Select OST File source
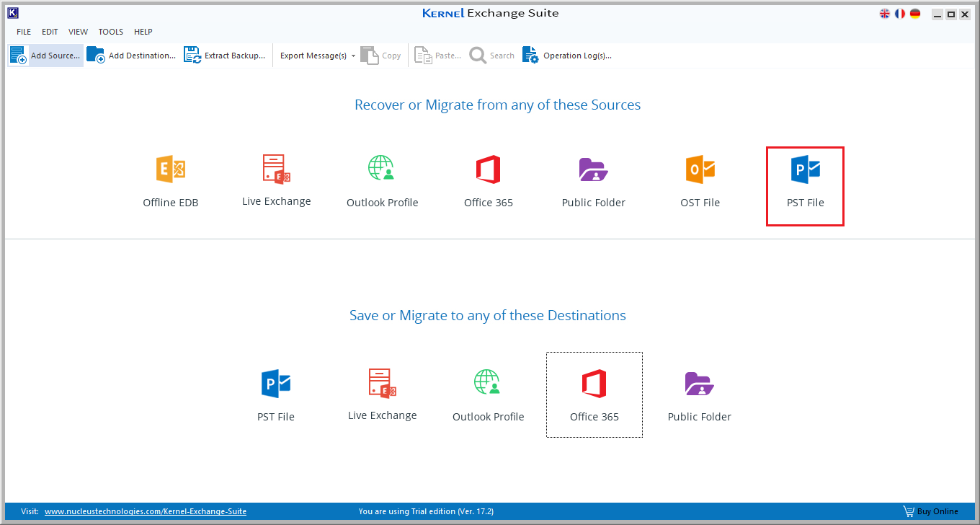 (x=700, y=183)
